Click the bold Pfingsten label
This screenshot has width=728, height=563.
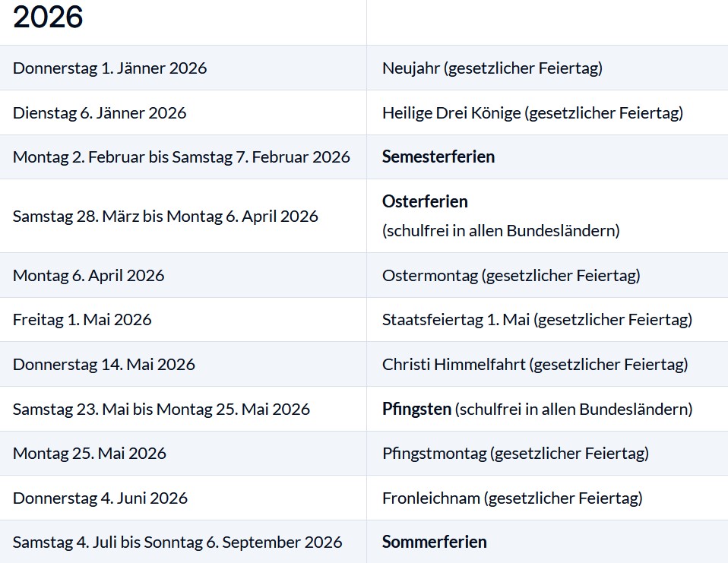click(x=416, y=410)
